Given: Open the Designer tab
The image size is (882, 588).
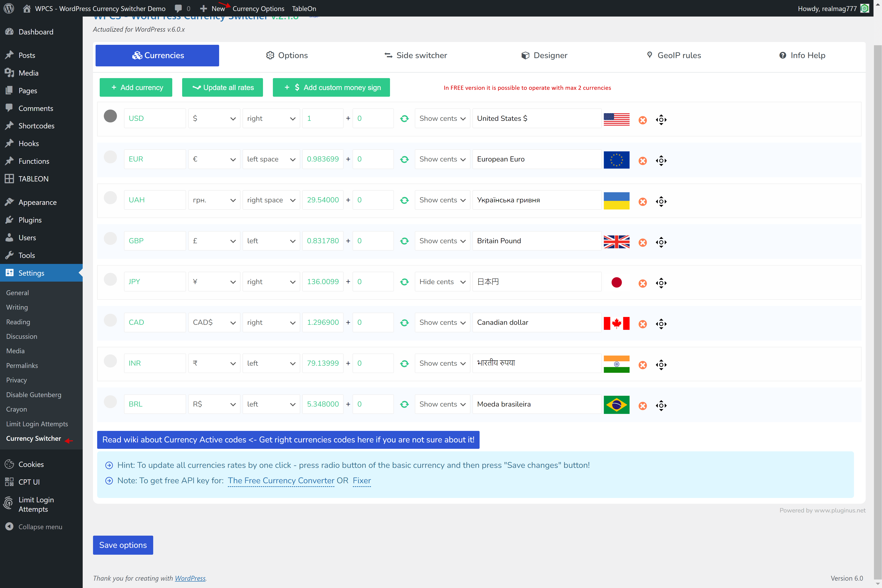Looking at the screenshot, I should coord(544,56).
